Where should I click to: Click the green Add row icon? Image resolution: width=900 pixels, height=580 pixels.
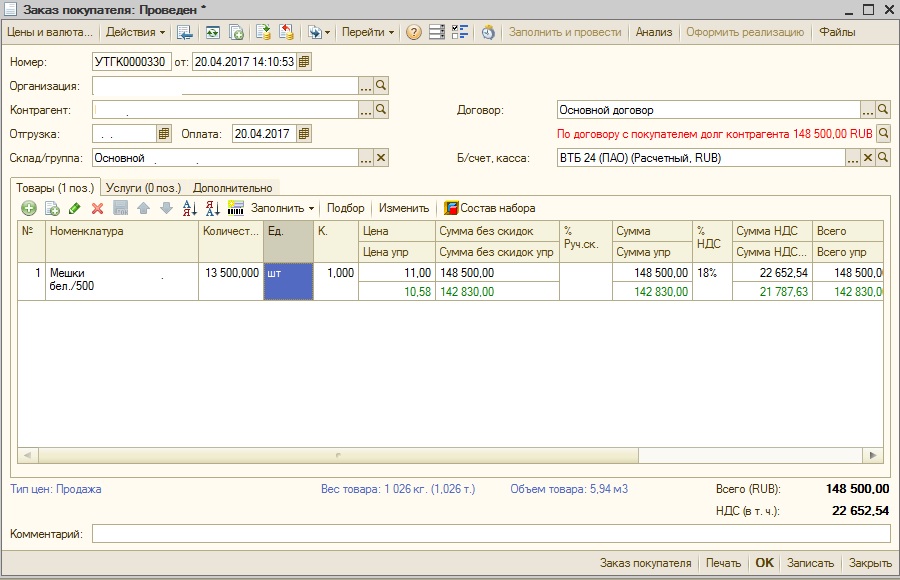click(28, 208)
